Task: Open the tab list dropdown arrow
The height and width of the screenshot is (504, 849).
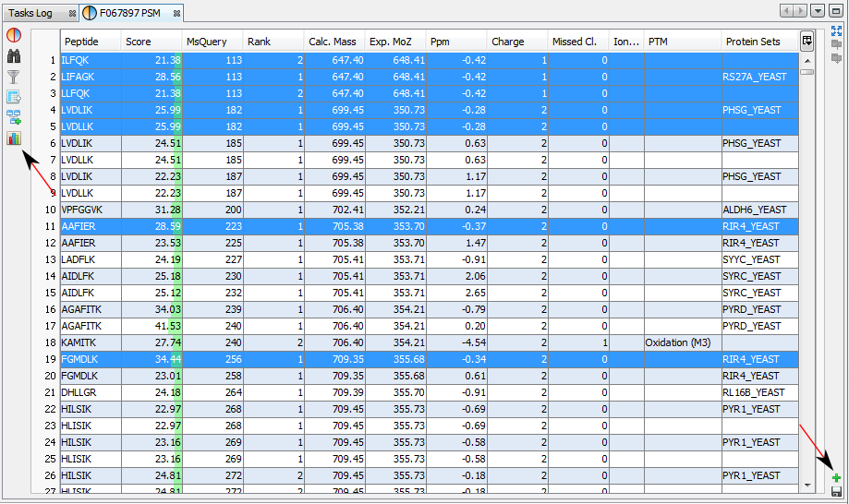Action: click(818, 10)
